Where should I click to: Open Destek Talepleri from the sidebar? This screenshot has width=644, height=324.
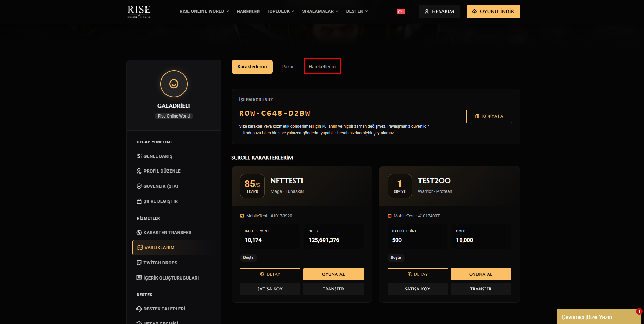pyautogui.click(x=161, y=309)
